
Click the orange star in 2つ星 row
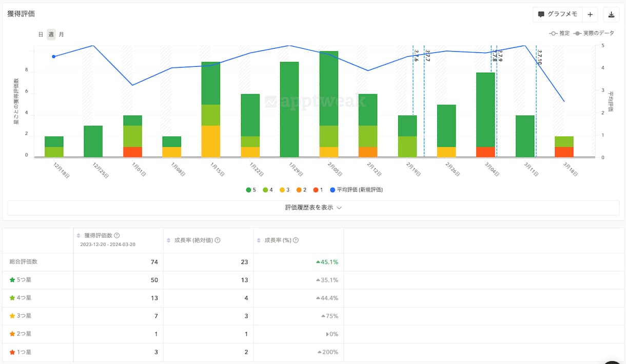pyautogui.click(x=12, y=334)
